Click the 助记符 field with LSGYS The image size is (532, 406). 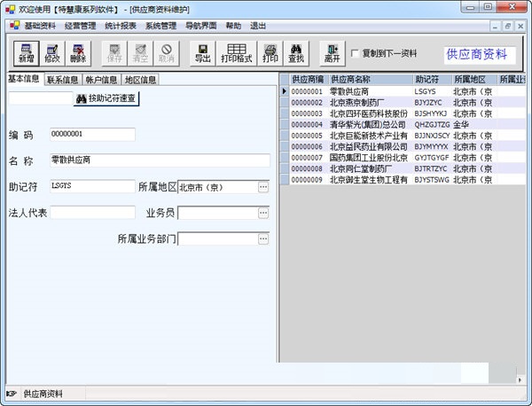click(x=92, y=186)
